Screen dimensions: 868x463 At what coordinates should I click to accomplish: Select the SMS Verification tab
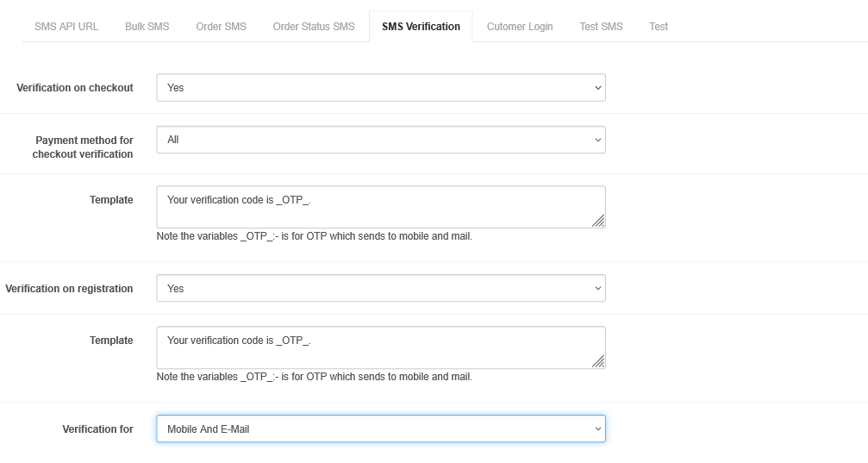[421, 27]
